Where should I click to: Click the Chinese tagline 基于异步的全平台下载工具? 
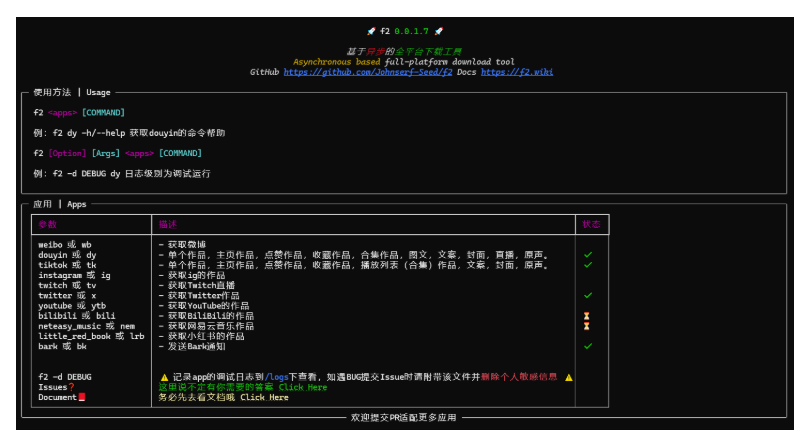pyautogui.click(x=404, y=51)
